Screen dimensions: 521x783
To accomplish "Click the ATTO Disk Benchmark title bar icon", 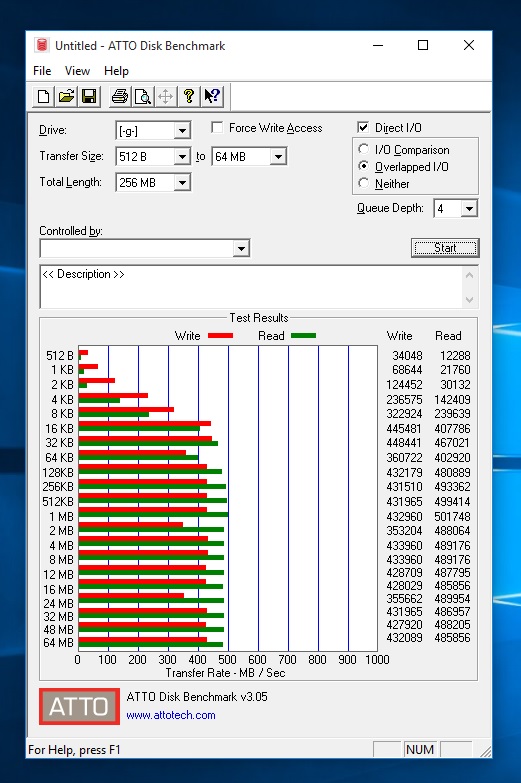I will point(42,45).
